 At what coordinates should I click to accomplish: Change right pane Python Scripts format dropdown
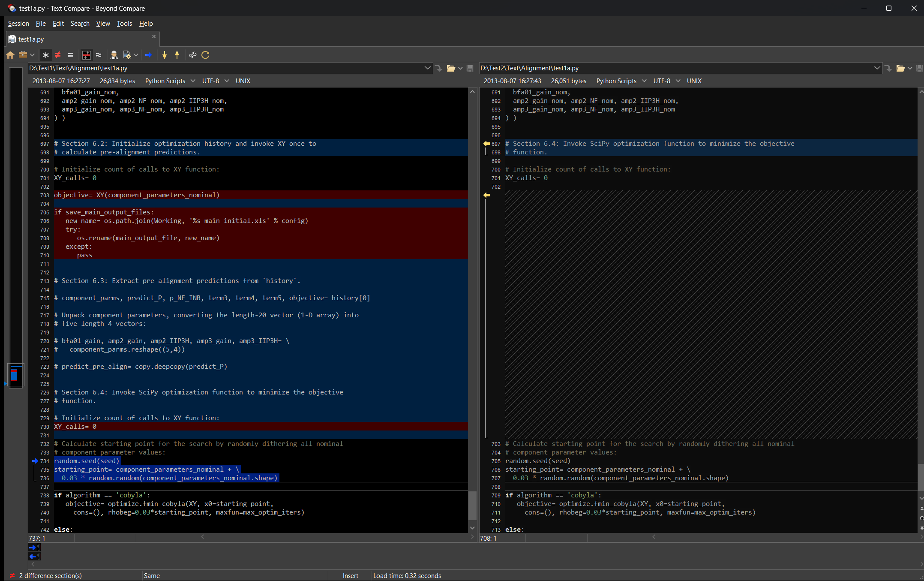(621, 81)
